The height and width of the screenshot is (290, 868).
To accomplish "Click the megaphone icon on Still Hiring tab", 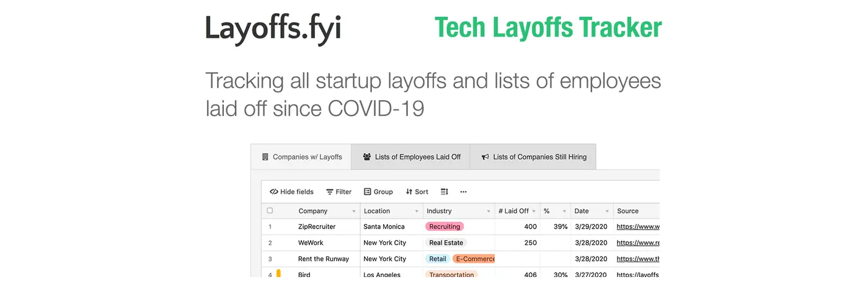I will (x=485, y=157).
